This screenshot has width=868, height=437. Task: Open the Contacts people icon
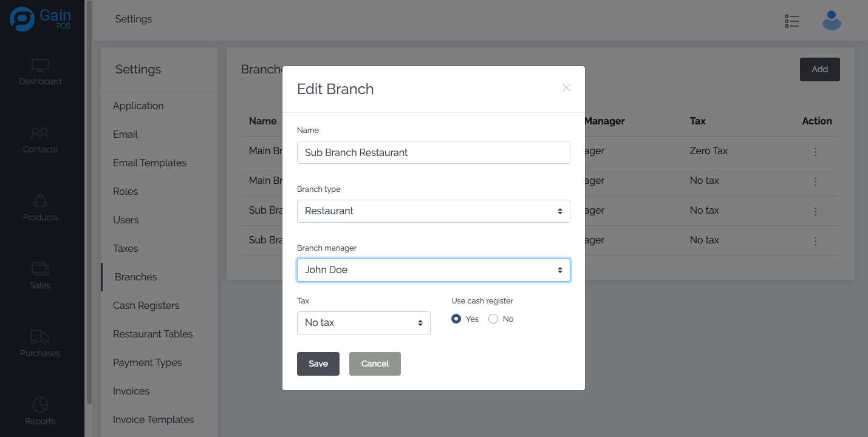click(40, 133)
